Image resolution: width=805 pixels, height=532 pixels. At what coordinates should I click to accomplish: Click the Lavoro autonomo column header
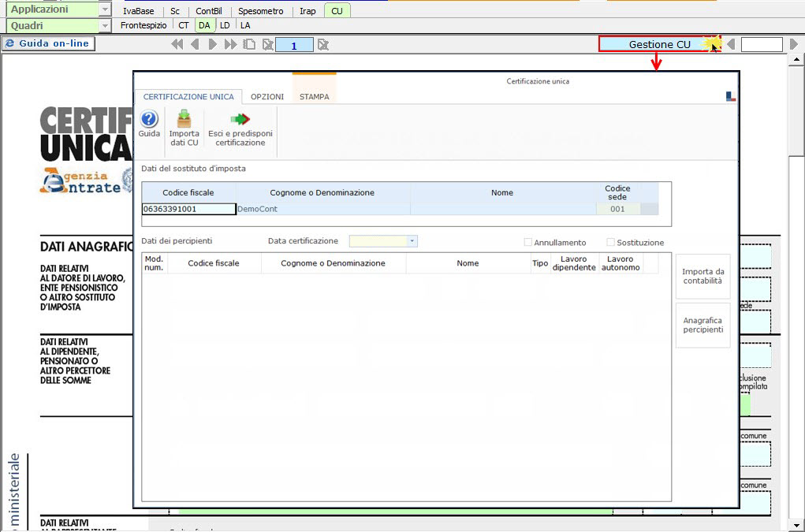pos(621,263)
